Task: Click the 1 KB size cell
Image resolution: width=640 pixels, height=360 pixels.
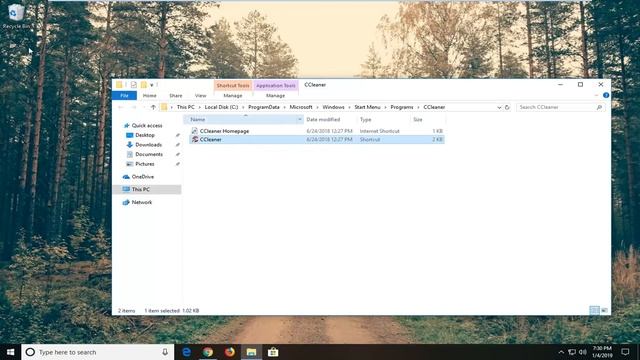Action: (437, 131)
